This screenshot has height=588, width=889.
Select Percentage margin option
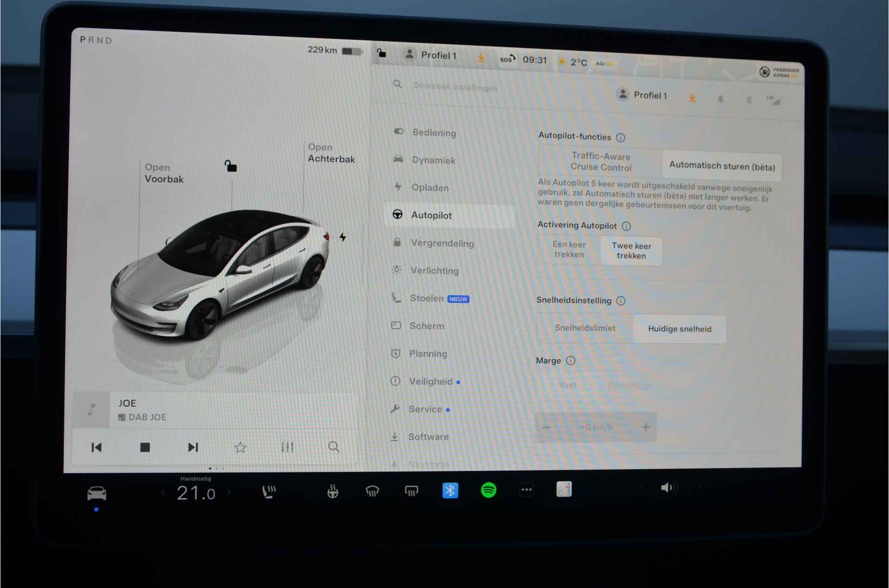coord(630,385)
